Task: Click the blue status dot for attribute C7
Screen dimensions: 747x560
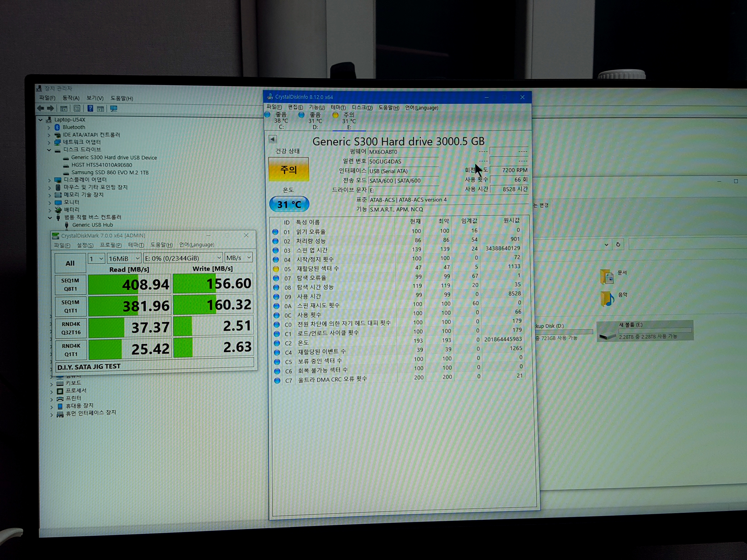Action: (277, 380)
